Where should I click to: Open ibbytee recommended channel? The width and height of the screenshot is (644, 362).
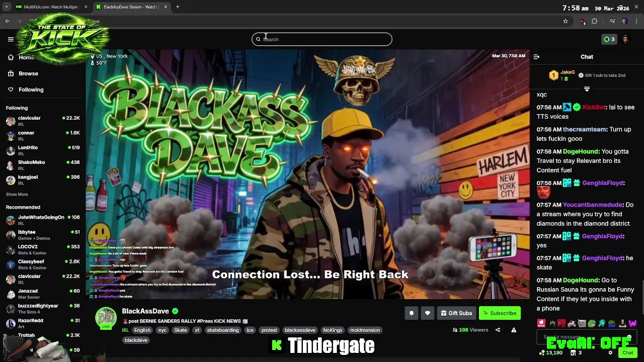tap(43, 235)
